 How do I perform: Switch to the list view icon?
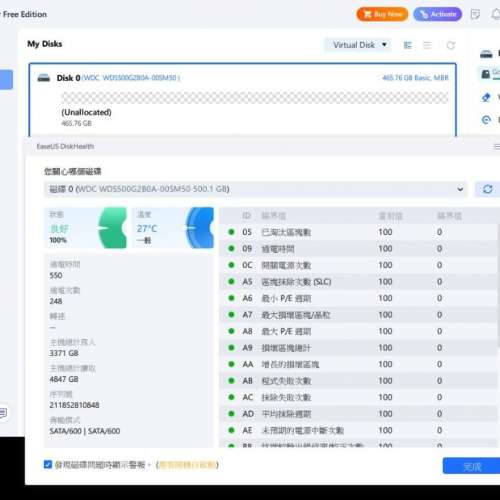[427, 45]
